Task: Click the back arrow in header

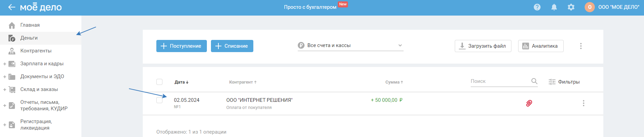Action: (x=12, y=7)
